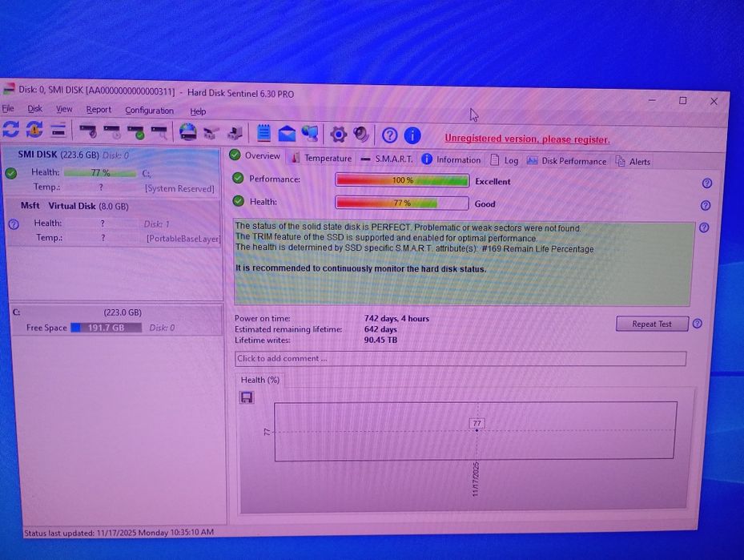Click the blue info toolbar icon
Screen dimensions: 744x560
pos(412,135)
